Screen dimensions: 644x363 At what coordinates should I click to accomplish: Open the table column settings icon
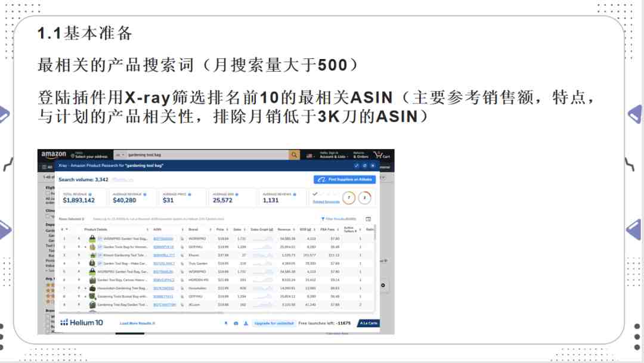368,219
